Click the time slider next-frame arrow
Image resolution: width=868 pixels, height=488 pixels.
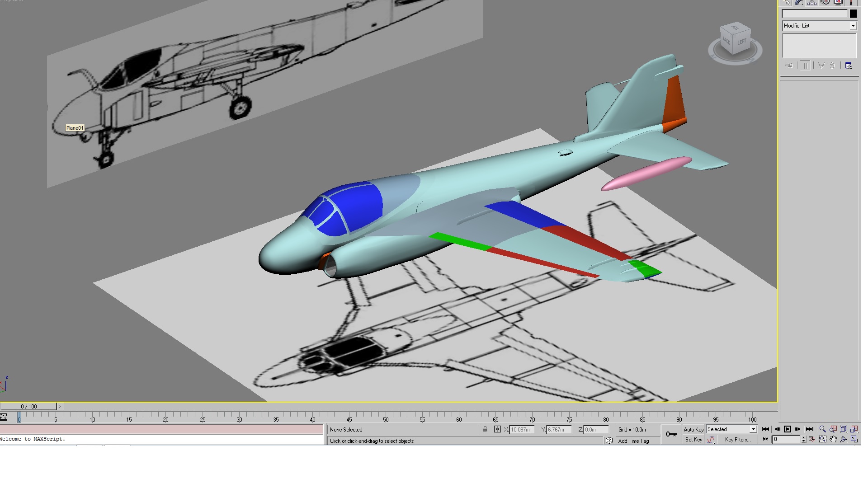point(60,407)
